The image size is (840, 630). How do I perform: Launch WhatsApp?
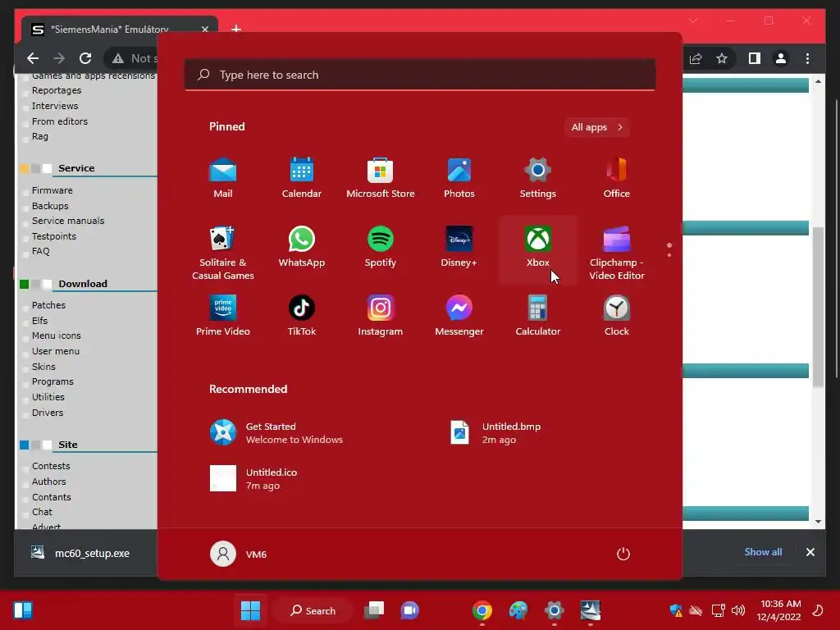point(302,248)
